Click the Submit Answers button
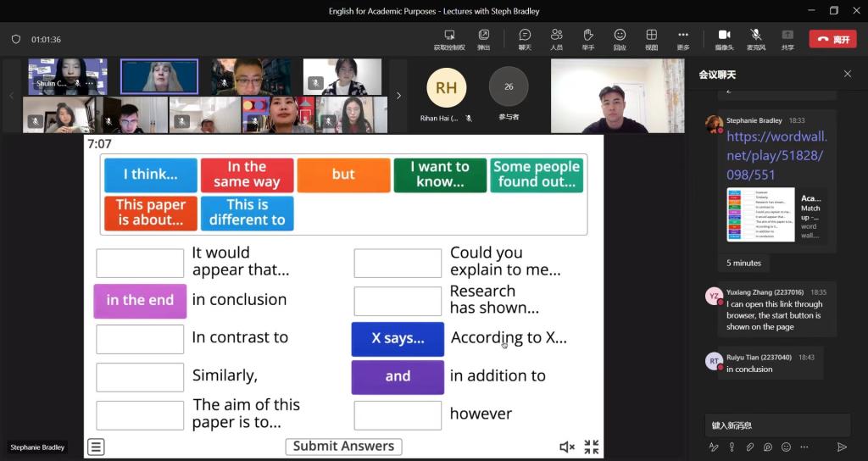Screen dimensions: 868x461 point(343,446)
